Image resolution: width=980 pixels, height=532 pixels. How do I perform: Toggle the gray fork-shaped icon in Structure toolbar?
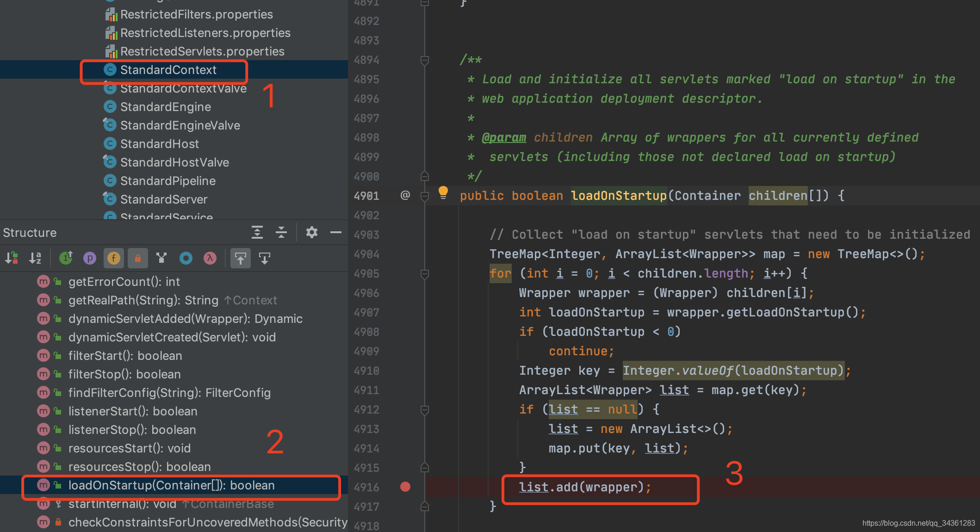[x=161, y=258]
